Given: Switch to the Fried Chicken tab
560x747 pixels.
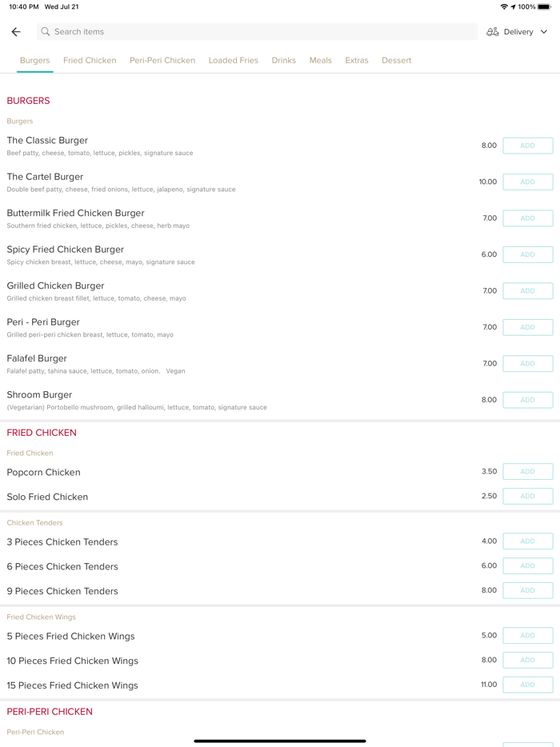Looking at the screenshot, I should [x=90, y=61].
